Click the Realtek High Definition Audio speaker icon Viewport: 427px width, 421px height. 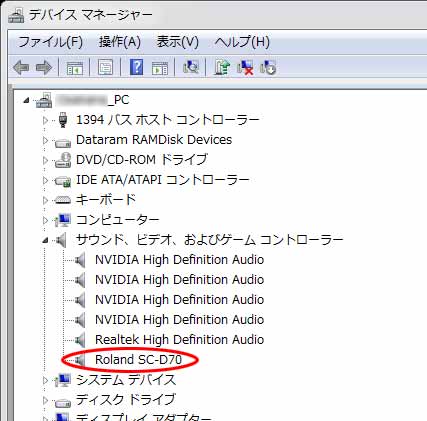point(80,340)
